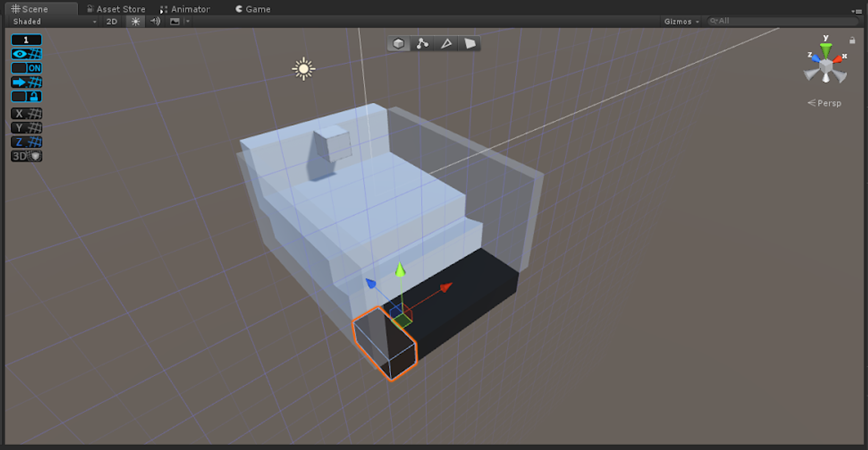The height and width of the screenshot is (450, 868).
Task: Toggle scene lighting sun button
Action: coord(136,21)
